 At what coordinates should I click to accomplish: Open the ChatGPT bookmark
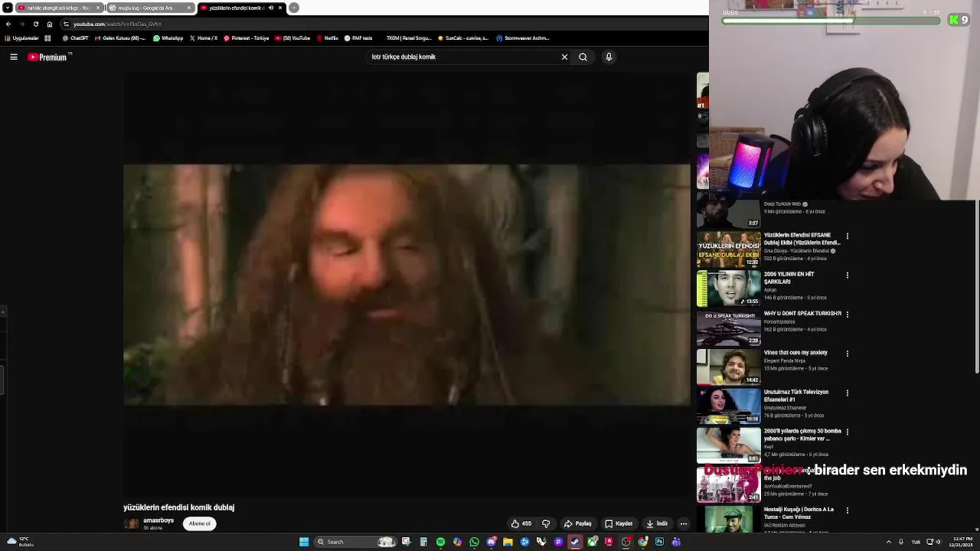[75, 38]
